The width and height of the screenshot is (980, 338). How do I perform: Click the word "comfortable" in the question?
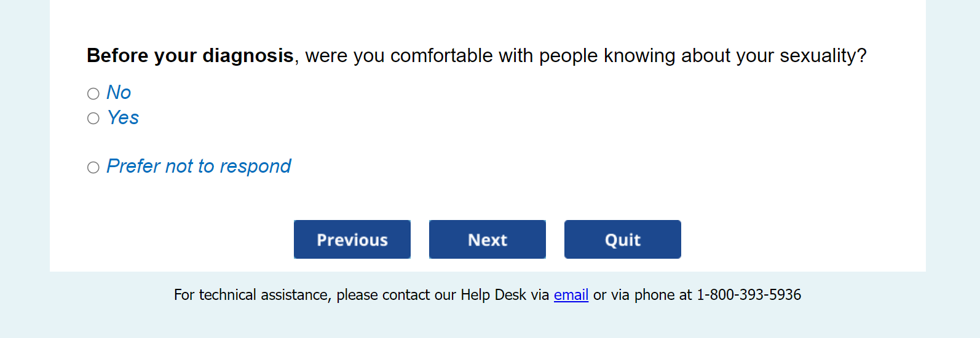pyautogui.click(x=441, y=55)
